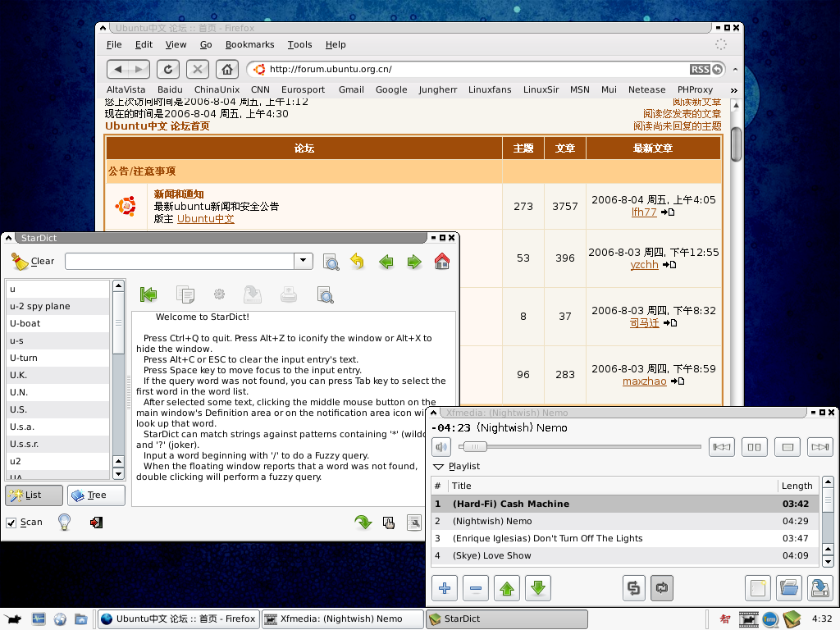840x630 pixels.
Task: Click the maxzhao user link in forum
Action: click(645, 381)
